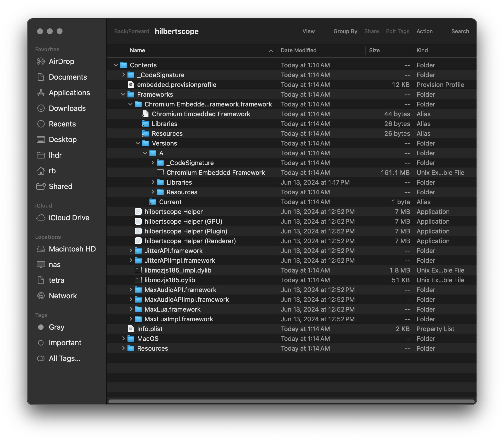
Task: Select MaxAudioAPIImpl.framework row
Action: click(x=292, y=300)
